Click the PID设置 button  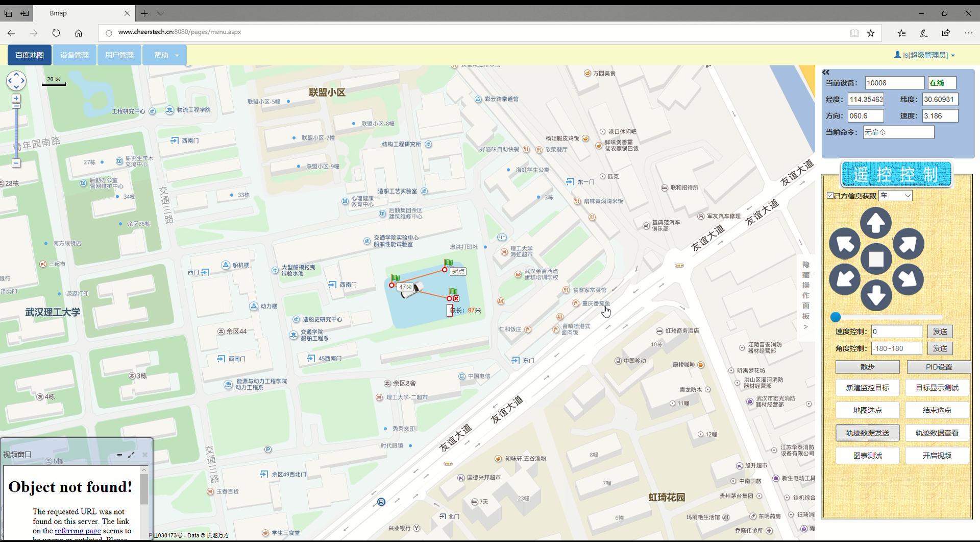tap(938, 367)
